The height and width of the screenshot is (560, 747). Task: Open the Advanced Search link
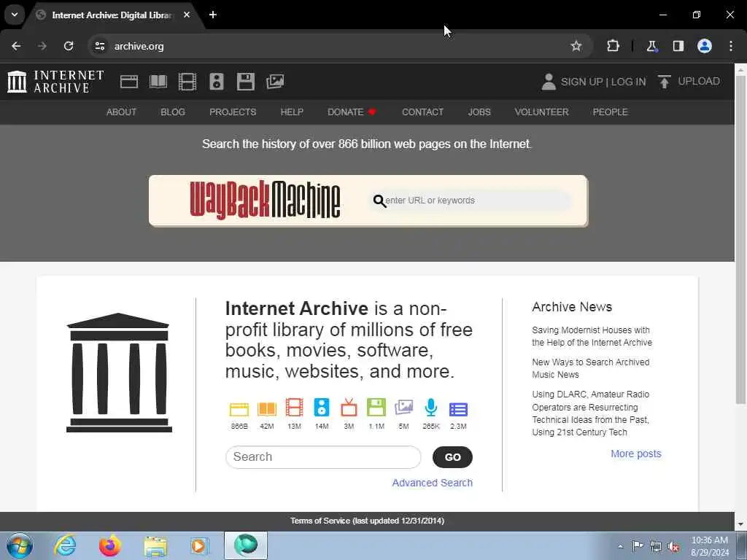click(432, 483)
